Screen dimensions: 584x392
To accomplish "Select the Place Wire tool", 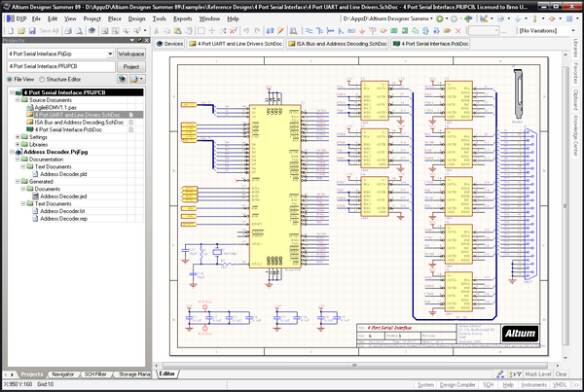I will pos(309,31).
